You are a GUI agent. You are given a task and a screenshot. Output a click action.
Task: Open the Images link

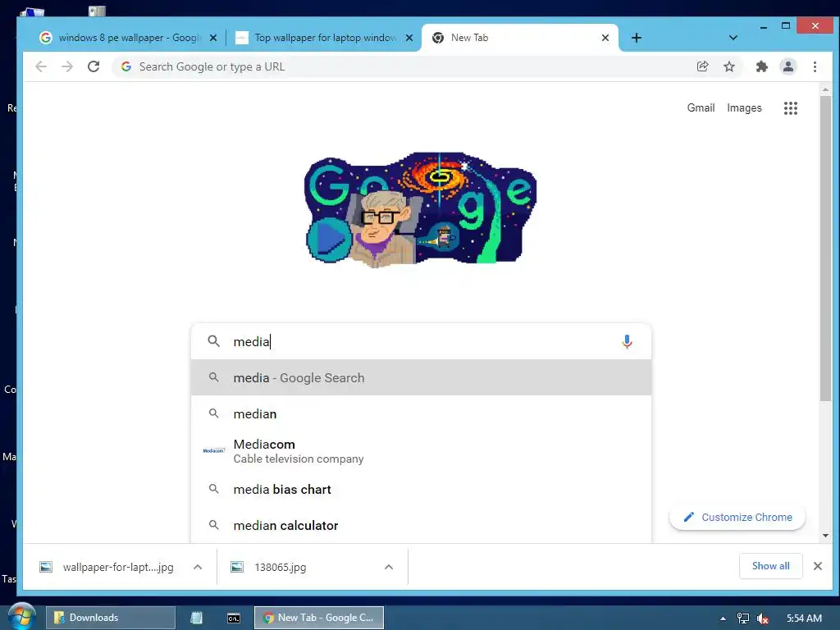click(744, 107)
